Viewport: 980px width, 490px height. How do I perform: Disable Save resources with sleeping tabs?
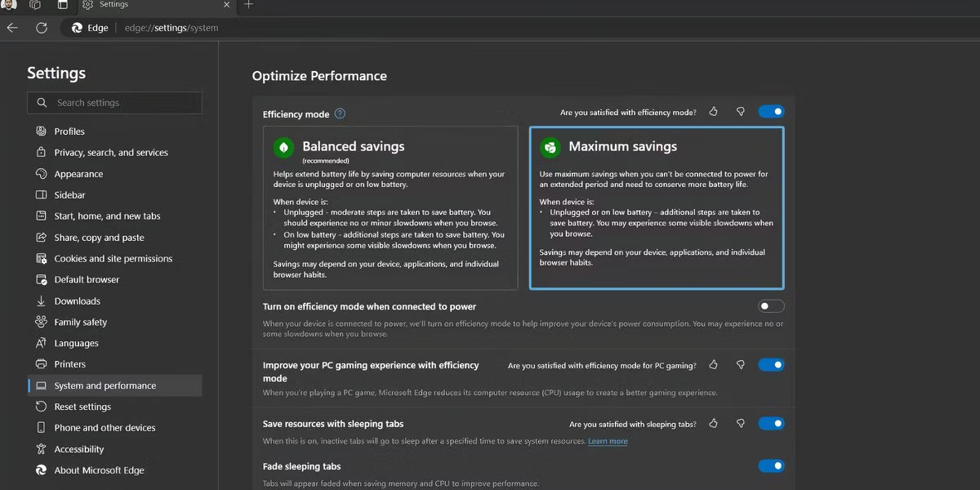tap(770, 423)
